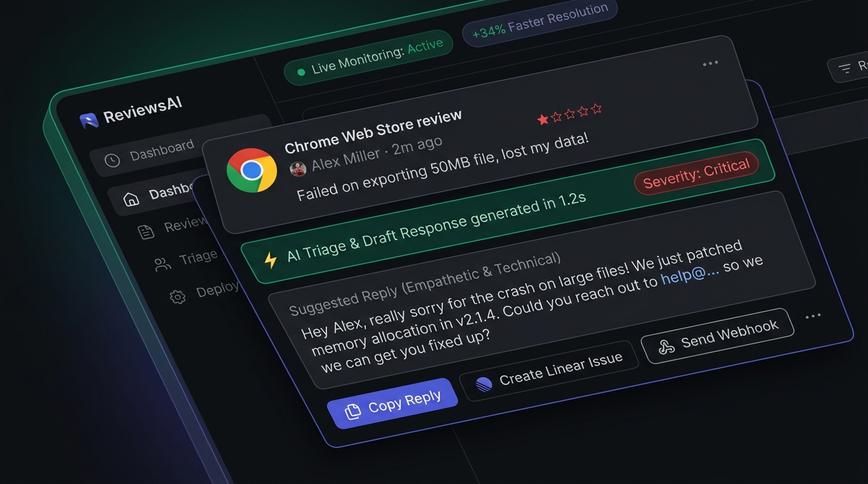Click Create Linear Issue button
This screenshot has height=484, width=868.
click(x=549, y=372)
